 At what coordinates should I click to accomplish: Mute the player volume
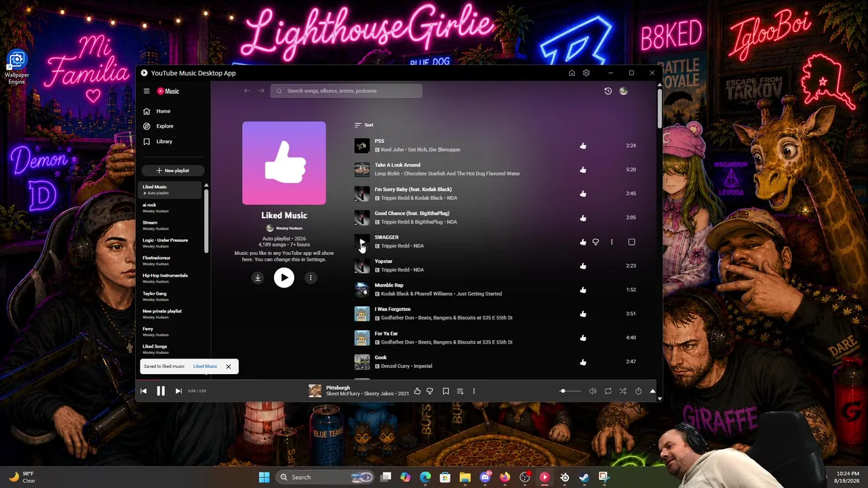(593, 391)
